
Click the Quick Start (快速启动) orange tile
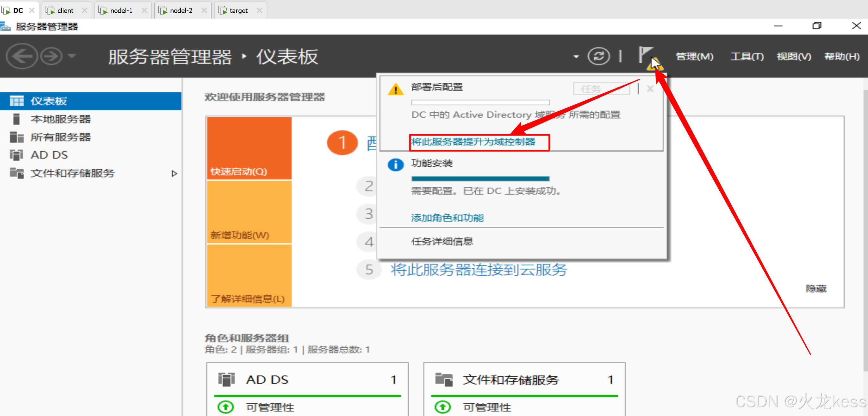(x=249, y=148)
